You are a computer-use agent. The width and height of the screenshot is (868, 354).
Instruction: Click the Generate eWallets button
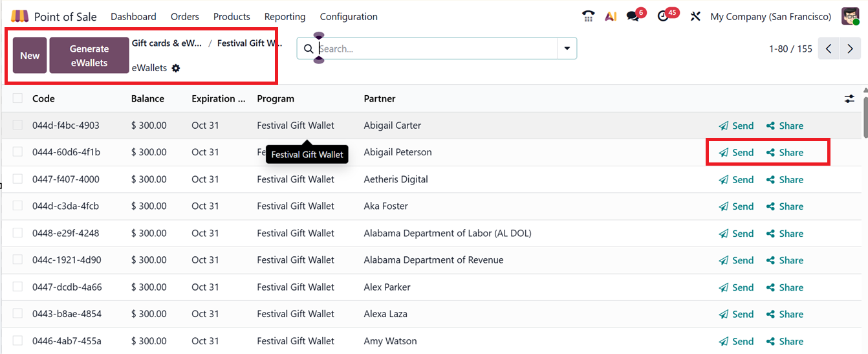[x=89, y=56]
